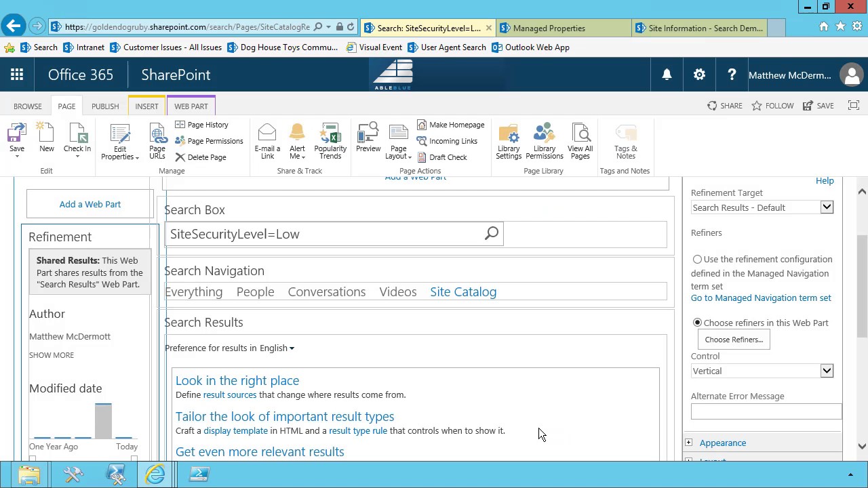Viewport: 868px width, 488px height.
Task: Click the Choose Refiners button
Action: click(x=734, y=340)
